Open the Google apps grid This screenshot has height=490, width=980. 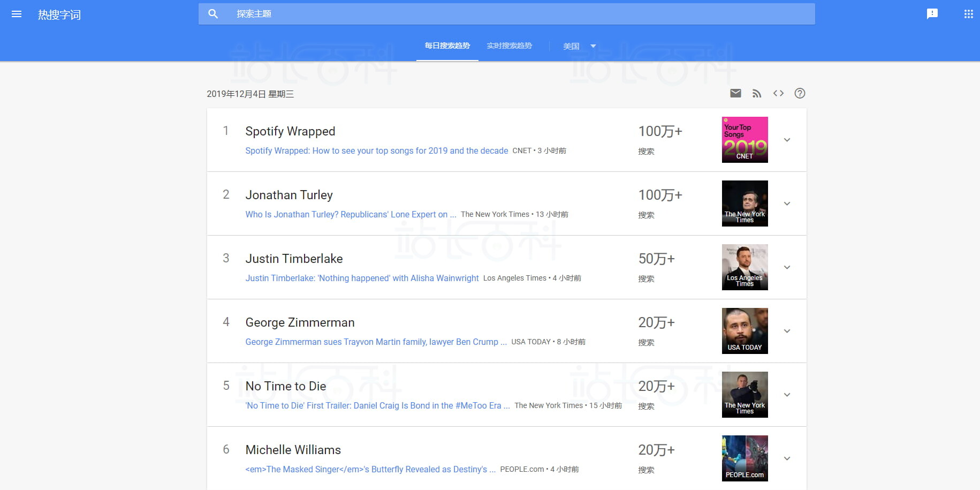point(969,14)
